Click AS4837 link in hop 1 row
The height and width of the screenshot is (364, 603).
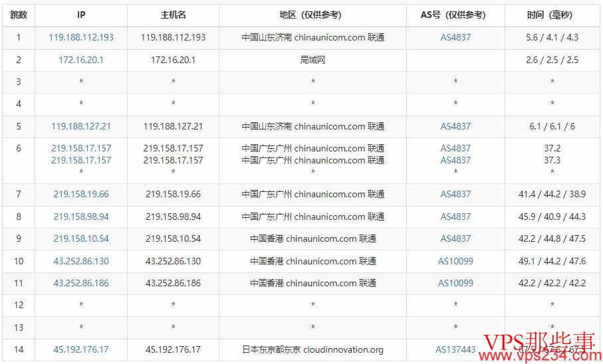click(455, 37)
